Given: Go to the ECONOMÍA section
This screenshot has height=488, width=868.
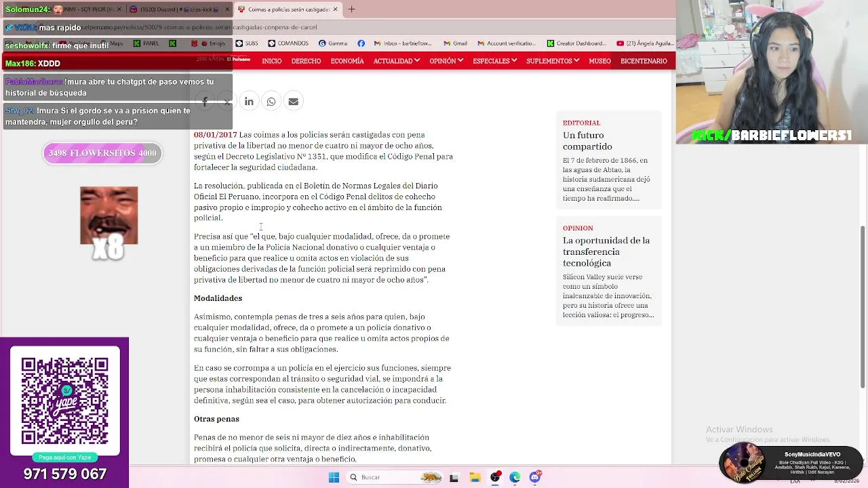Looking at the screenshot, I should [347, 61].
